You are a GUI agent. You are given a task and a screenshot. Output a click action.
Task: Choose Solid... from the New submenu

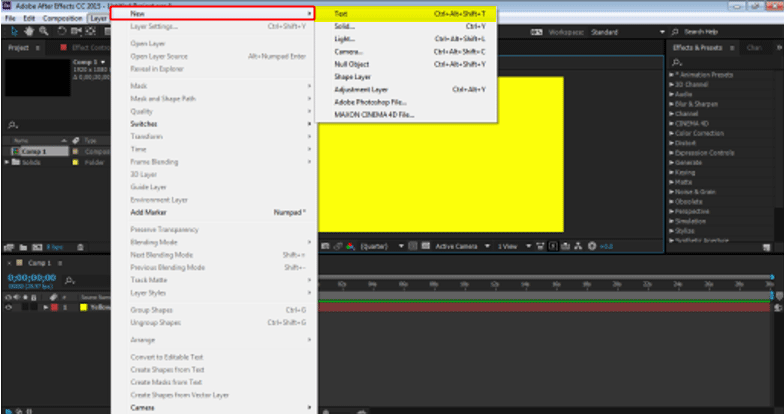pos(406,26)
